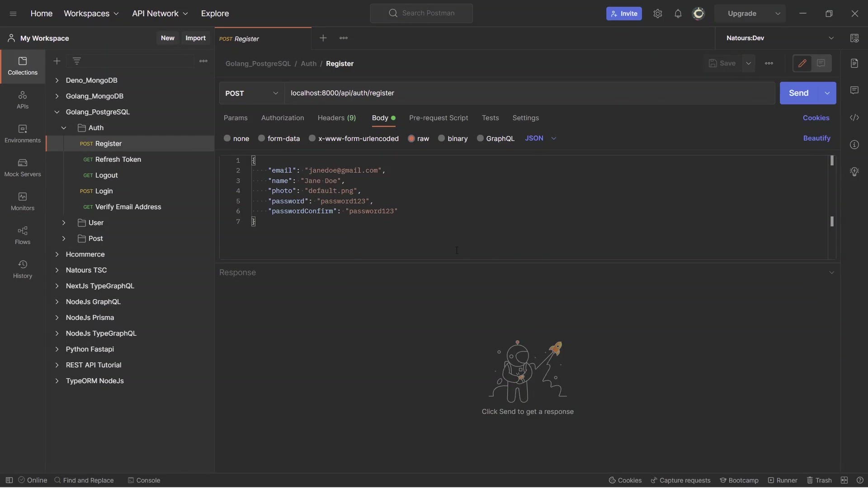Select none body type
Viewport: 868px width, 488px height.
[x=227, y=138]
